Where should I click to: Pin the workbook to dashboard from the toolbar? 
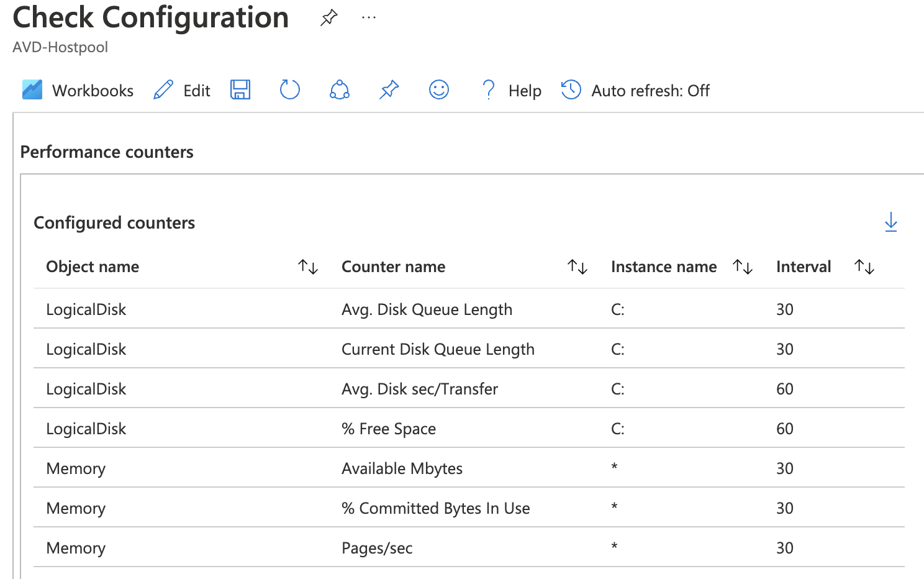tap(389, 89)
